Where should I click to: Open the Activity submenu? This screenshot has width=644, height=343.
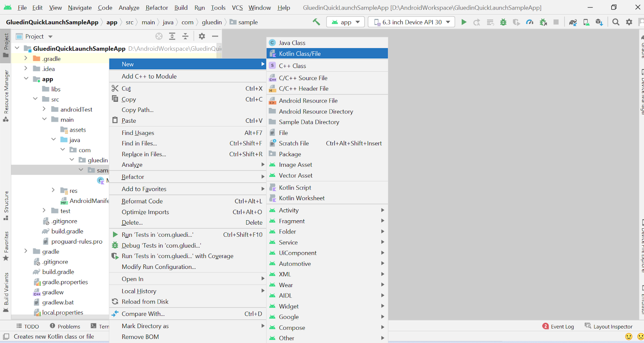tap(327, 210)
